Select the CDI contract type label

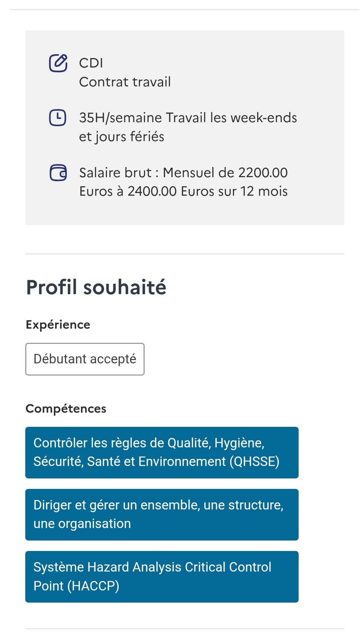pyautogui.click(x=91, y=63)
